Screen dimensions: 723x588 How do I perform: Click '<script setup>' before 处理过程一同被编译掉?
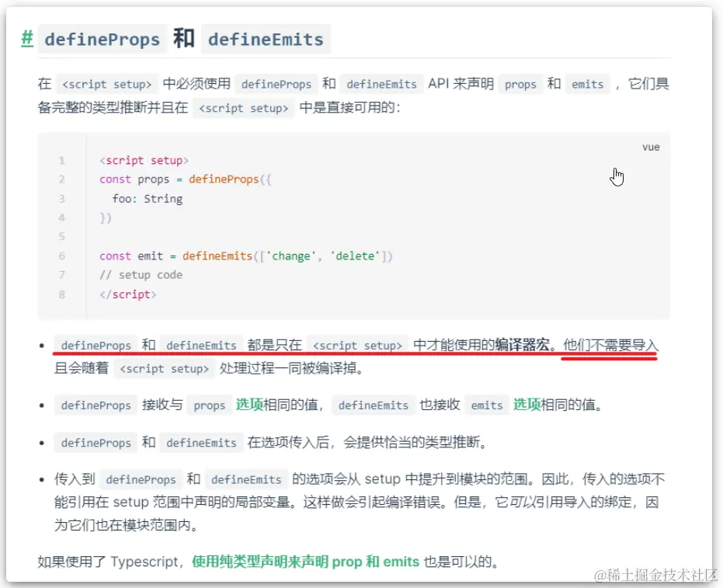164,369
